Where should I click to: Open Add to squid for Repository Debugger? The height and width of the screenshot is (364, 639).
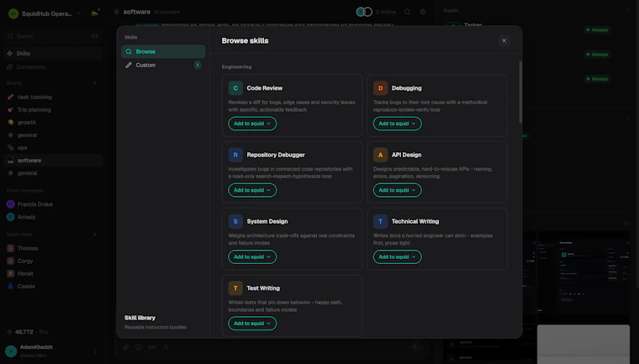(x=252, y=190)
